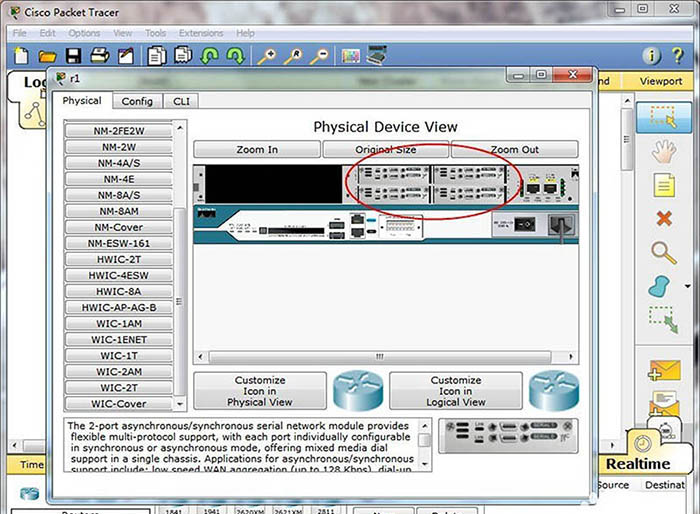Select the NM-2FE2W module
Image resolution: width=700 pixels, height=514 pixels.
(x=119, y=131)
